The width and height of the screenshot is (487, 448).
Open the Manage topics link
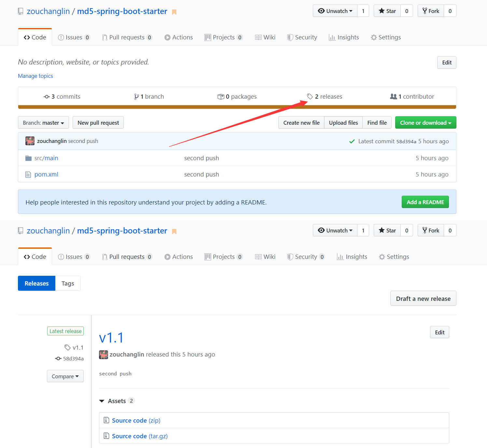(x=35, y=76)
